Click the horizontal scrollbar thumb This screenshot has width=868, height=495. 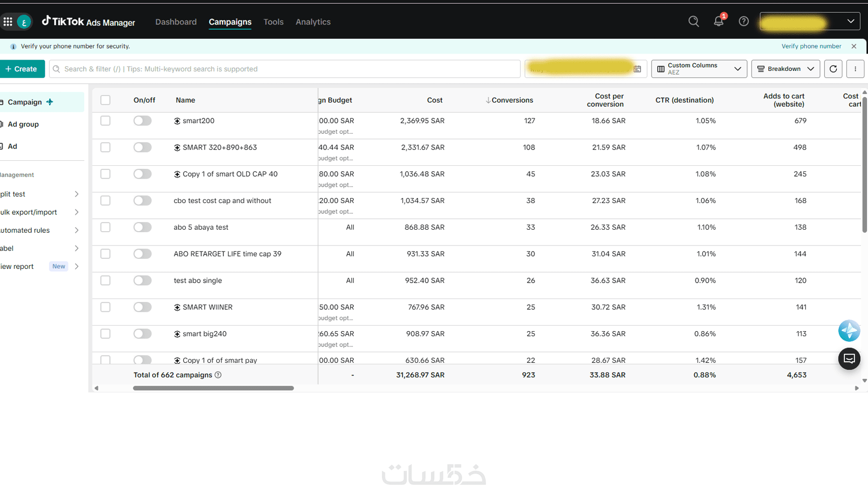coord(213,388)
